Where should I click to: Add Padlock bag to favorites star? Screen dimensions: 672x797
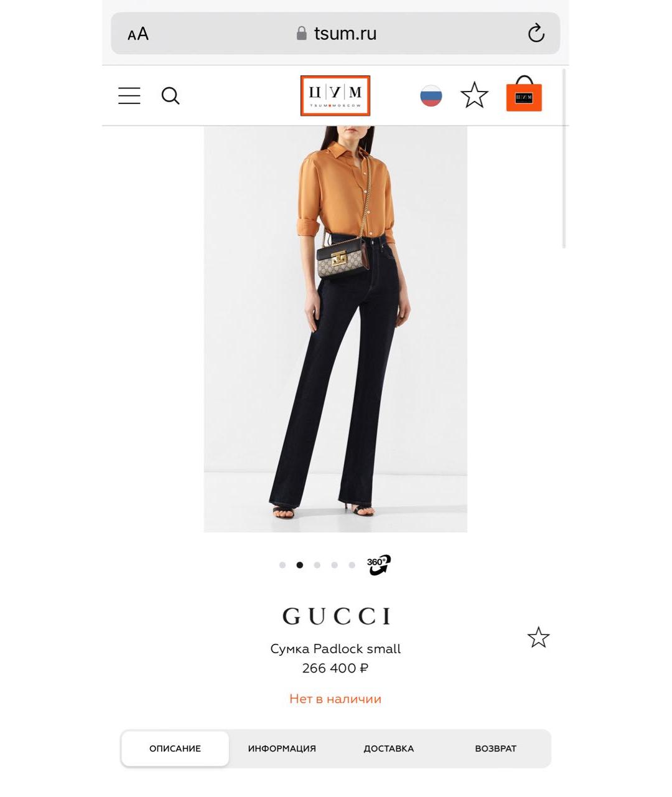pyautogui.click(x=538, y=637)
